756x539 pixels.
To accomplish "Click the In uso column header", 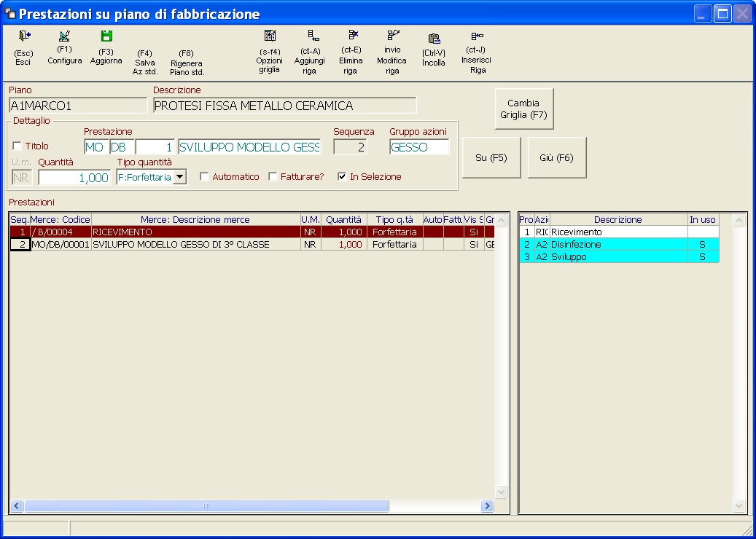I will coord(703,220).
